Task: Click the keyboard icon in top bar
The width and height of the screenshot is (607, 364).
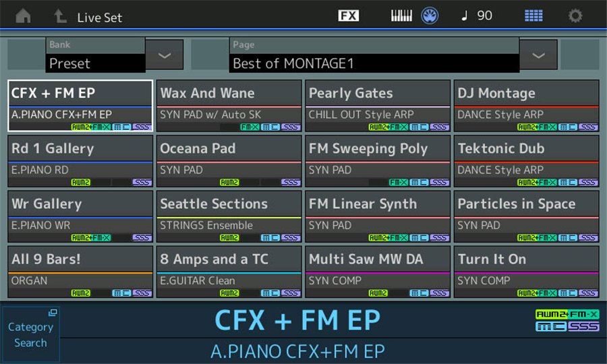Action: tap(401, 16)
